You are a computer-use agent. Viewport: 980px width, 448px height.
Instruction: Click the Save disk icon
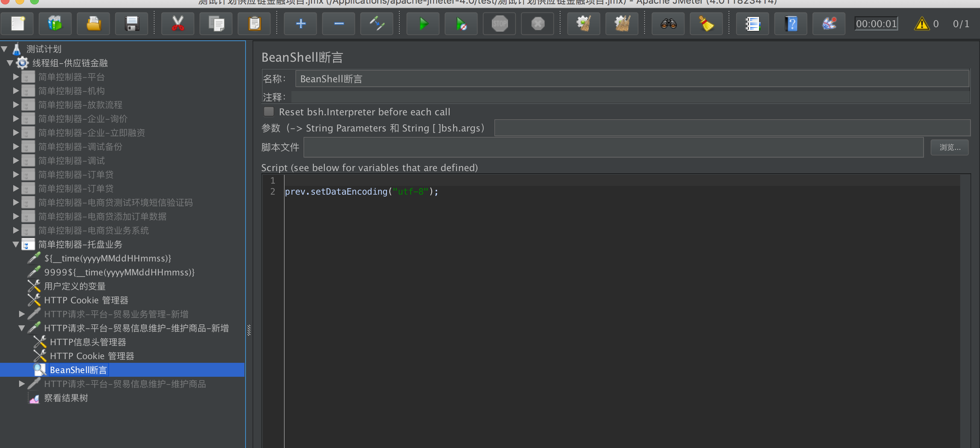pyautogui.click(x=132, y=24)
